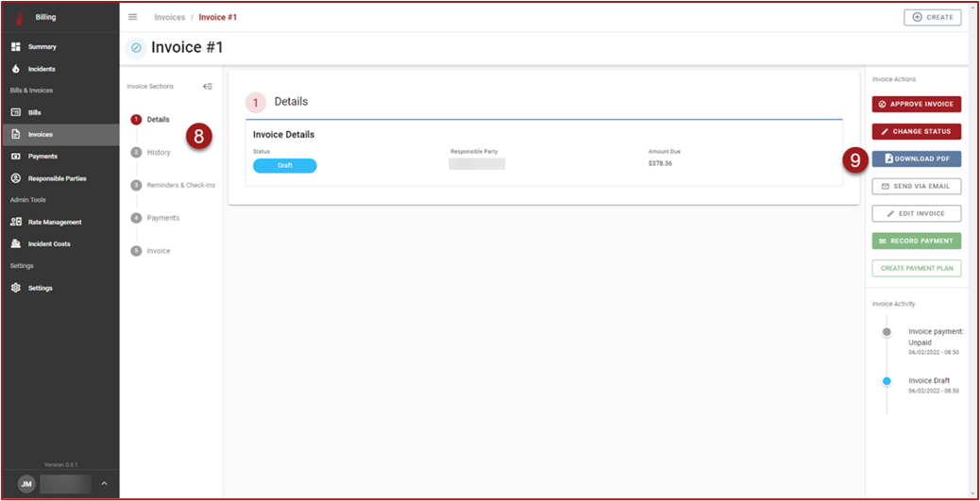Image resolution: width=980 pixels, height=501 pixels.
Task: Open Incidents via the flame icon
Action: tap(16, 69)
